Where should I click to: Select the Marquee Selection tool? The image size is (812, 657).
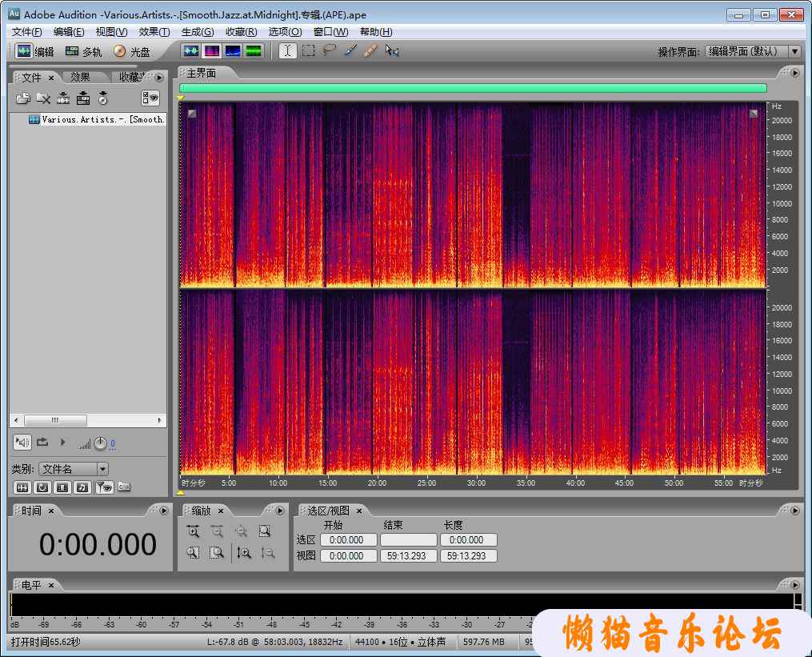309,50
